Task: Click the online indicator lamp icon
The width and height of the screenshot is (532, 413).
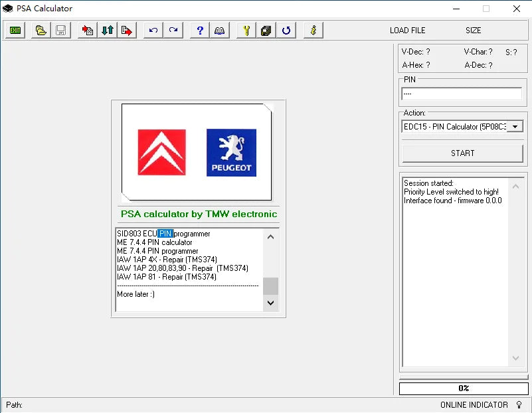Action: click(519, 404)
